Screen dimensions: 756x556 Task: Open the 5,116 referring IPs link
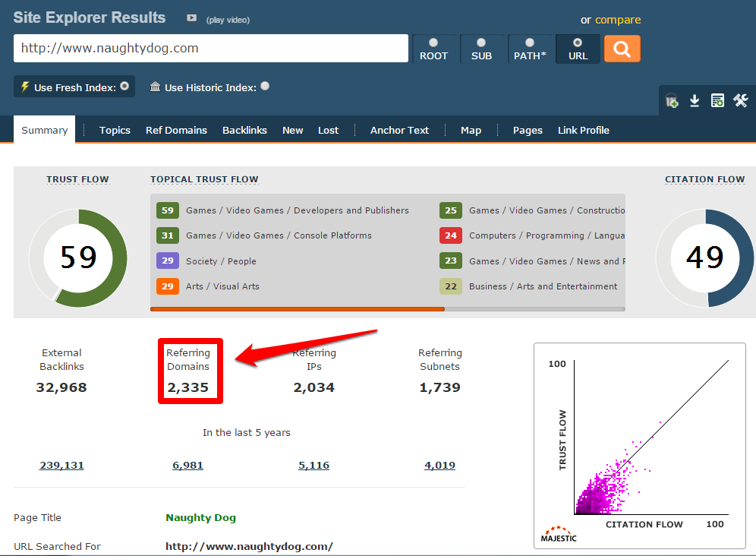(x=314, y=466)
